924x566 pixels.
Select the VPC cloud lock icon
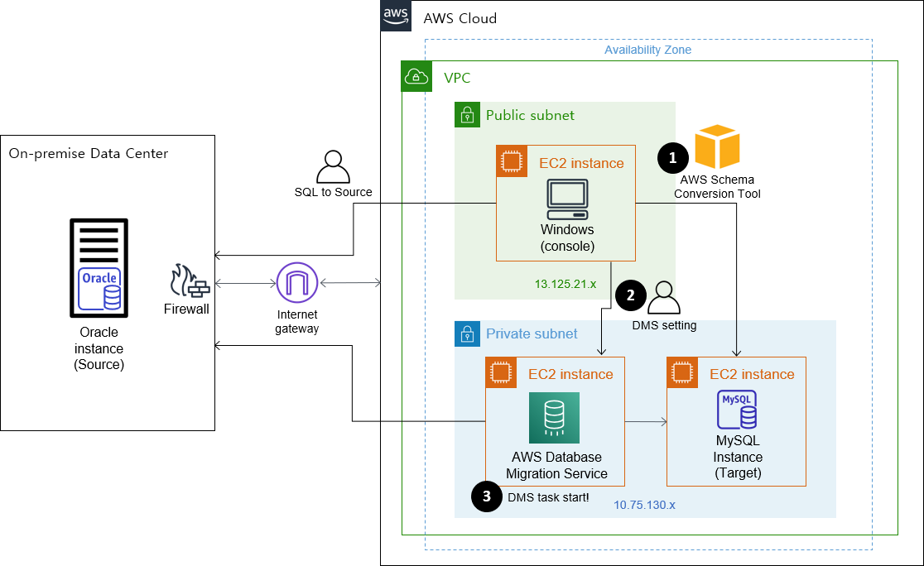[416, 77]
